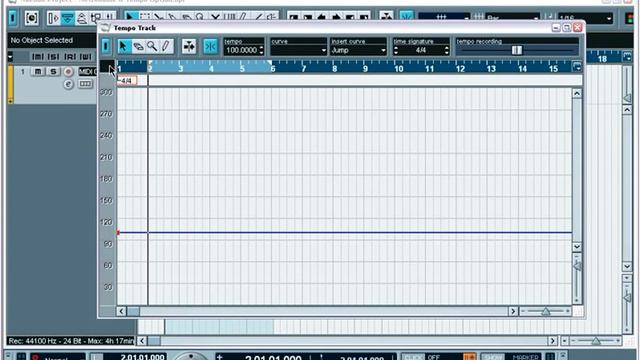Toggle show inspector in project toolbar
This screenshot has height=360, width=640.
[x=53, y=18]
